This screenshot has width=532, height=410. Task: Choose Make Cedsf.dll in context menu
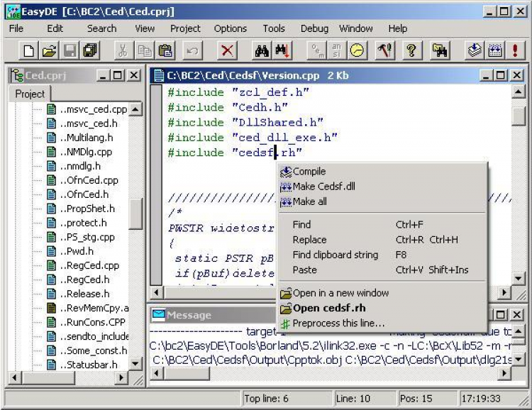pyautogui.click(x=383, y=187)
